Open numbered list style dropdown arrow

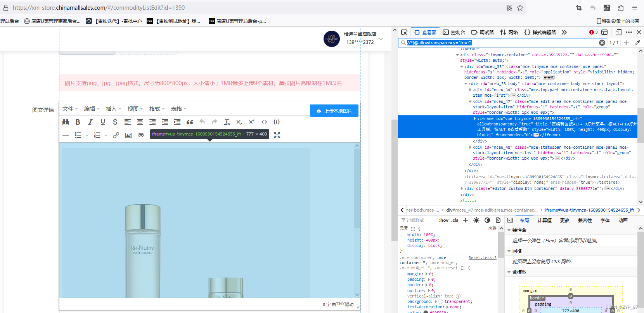click(x=106, y=136)
